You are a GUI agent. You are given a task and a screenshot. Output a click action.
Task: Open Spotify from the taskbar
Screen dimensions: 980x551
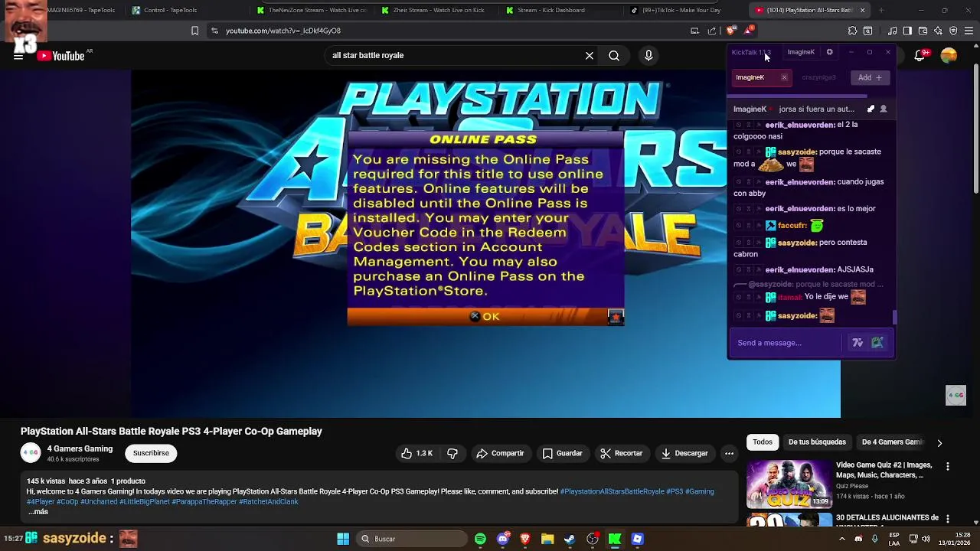[480, 539]
